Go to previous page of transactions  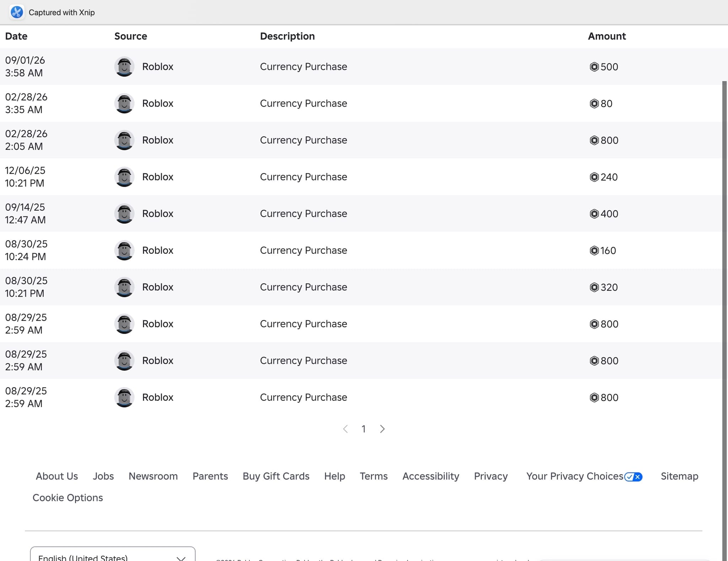pos(345,429)
